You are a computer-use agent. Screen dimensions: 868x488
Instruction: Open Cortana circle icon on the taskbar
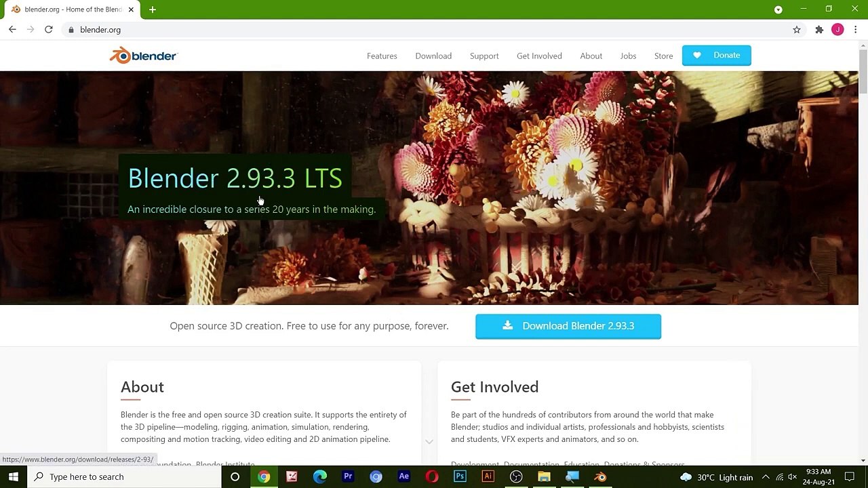(x=235, y=476)
